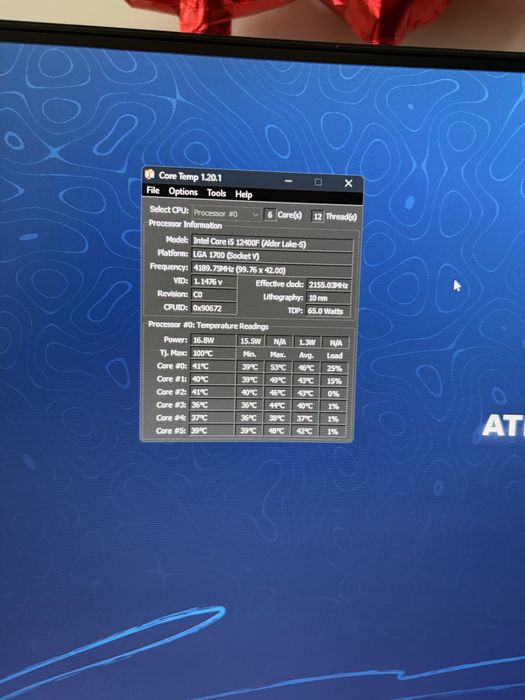
Task: Click the Core #0 load percentage cell
Action: coord(334,368)
